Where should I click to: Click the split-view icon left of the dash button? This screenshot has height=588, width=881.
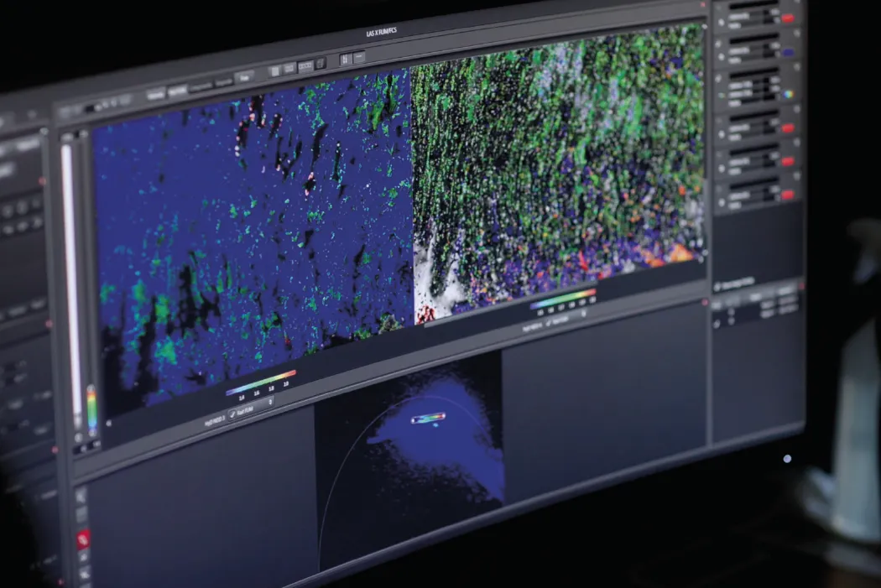click(345, 60)
